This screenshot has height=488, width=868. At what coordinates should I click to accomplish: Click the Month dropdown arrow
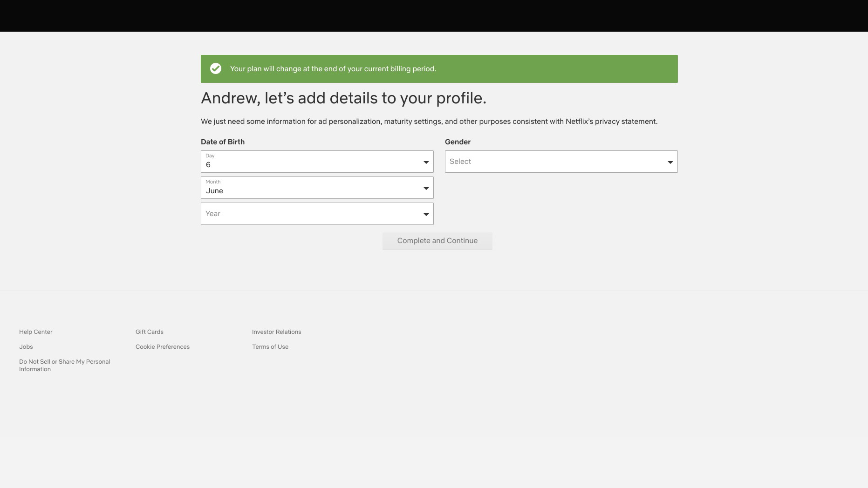(x=426, y=189)
